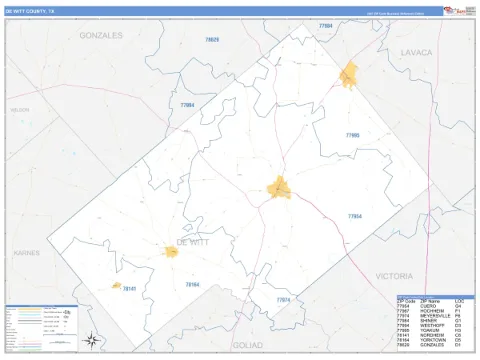This screenshot has height=360, width=480.
Task: Click the 77995 ZIP label on map
Action: pos(352,135)
